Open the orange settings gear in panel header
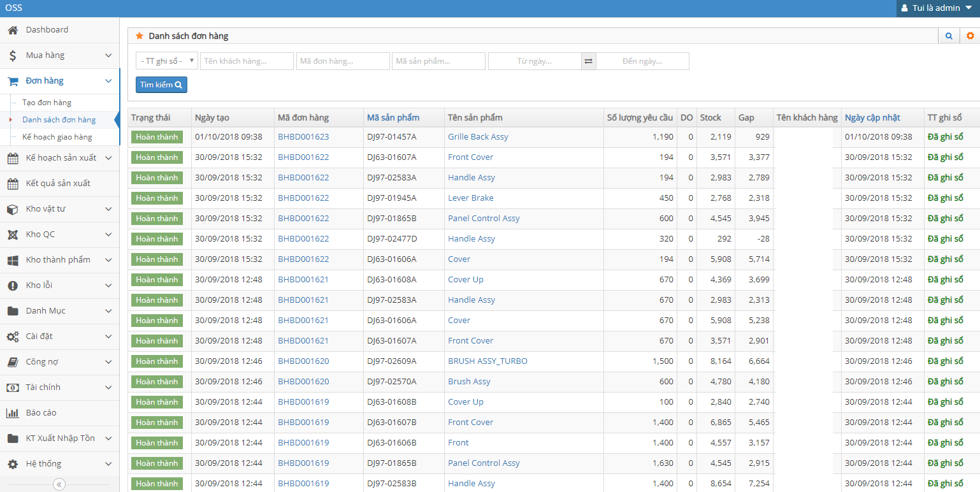 pyautogui.click(x=970, y=36)
